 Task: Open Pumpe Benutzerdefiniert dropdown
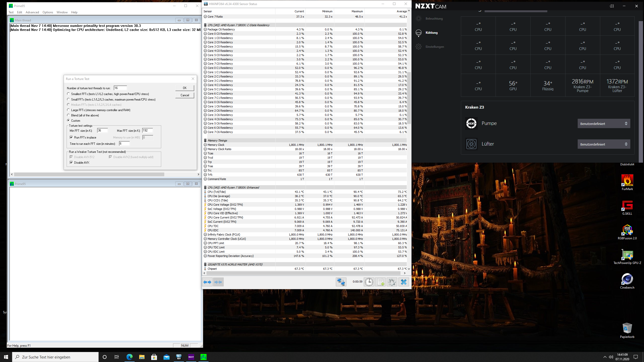point(603,123)
